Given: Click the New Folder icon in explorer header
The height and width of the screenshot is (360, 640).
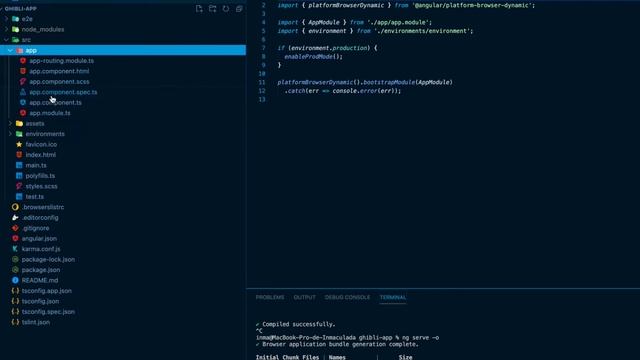Looking at the screenshot, I should [213, 9].
